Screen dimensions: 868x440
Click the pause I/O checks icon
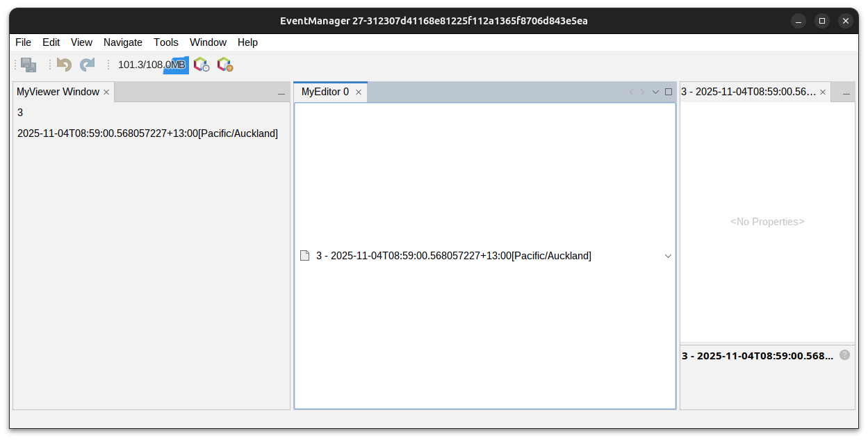[224, 65]
